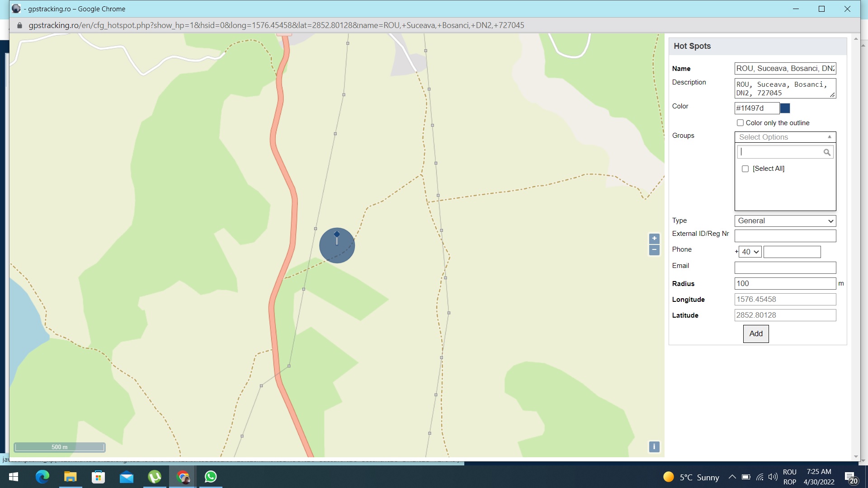The height and width of the screenshot is (488, 868).
Task: Zoom out with the map minus button
Action: pyautogui.click(x=654, y=250)
